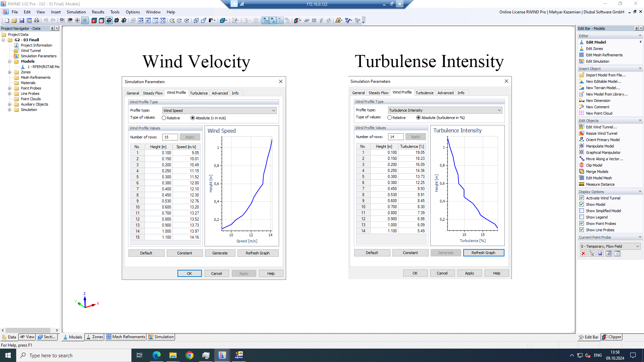Screen dimensions: 644x362
Task: Switch to the Turbulence tab in left dialog
Action: point(199,93)
